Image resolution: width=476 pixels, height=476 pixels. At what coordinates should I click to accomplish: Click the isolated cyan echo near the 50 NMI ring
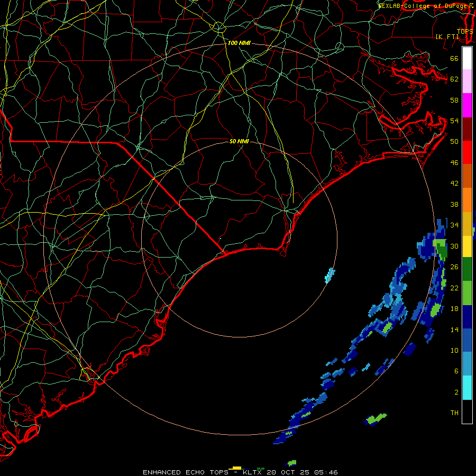[x=329, y=276]
